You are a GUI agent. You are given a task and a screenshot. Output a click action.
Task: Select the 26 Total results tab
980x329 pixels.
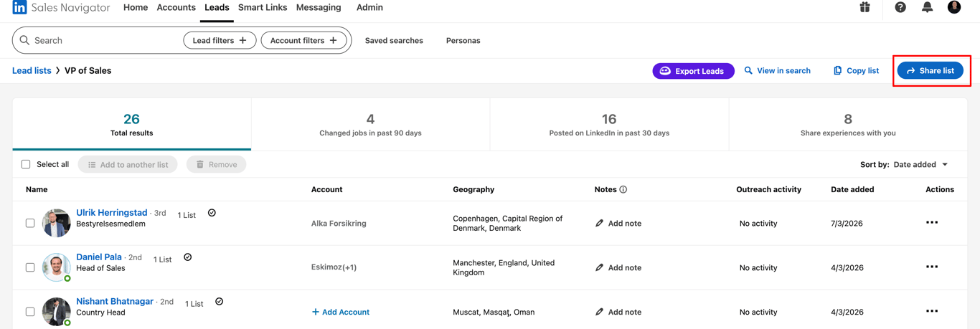pyautogui.click(x=131, y=124)
